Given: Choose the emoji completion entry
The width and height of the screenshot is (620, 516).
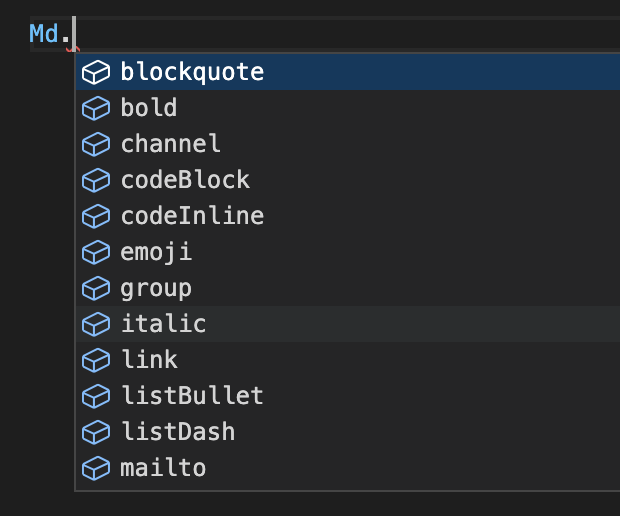Looking at the screenshot, I should point(156,252).
